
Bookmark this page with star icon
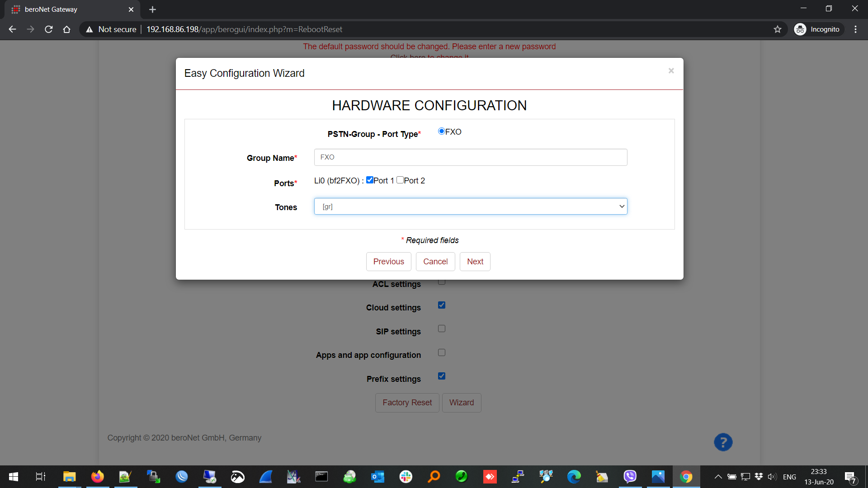tap(777, 29)
